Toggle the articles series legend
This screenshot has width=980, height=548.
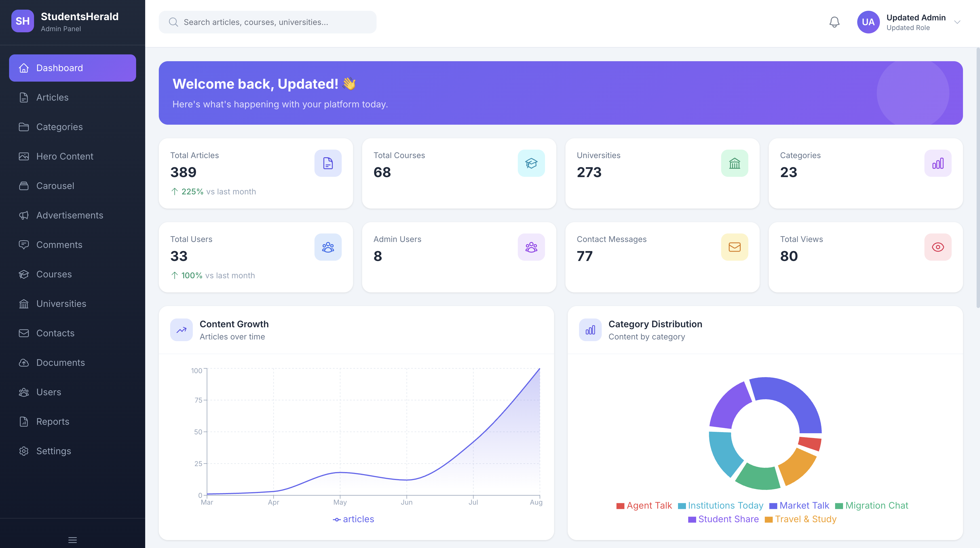click(353, 519)
